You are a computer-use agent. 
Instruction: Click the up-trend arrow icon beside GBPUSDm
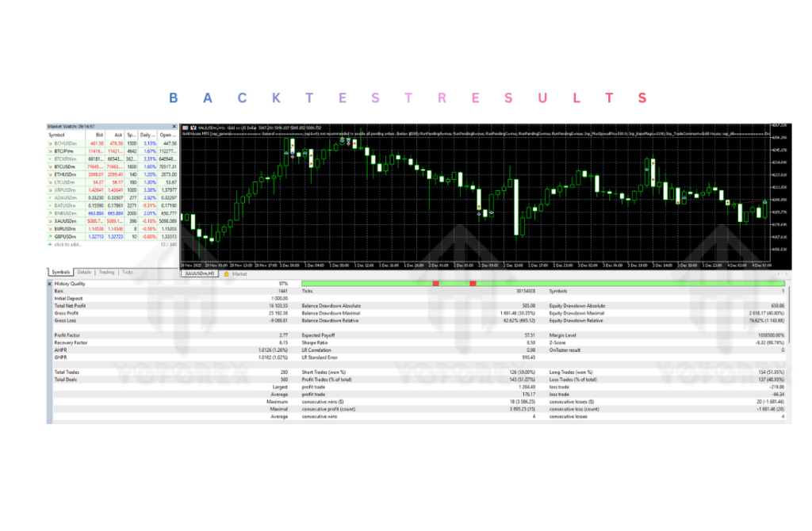click(x=50, y=236)
